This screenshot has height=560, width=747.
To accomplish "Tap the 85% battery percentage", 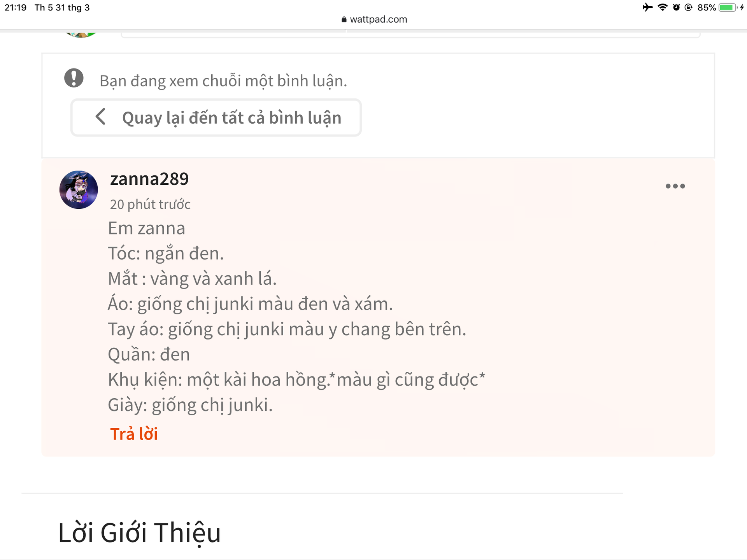I will 707,8.
